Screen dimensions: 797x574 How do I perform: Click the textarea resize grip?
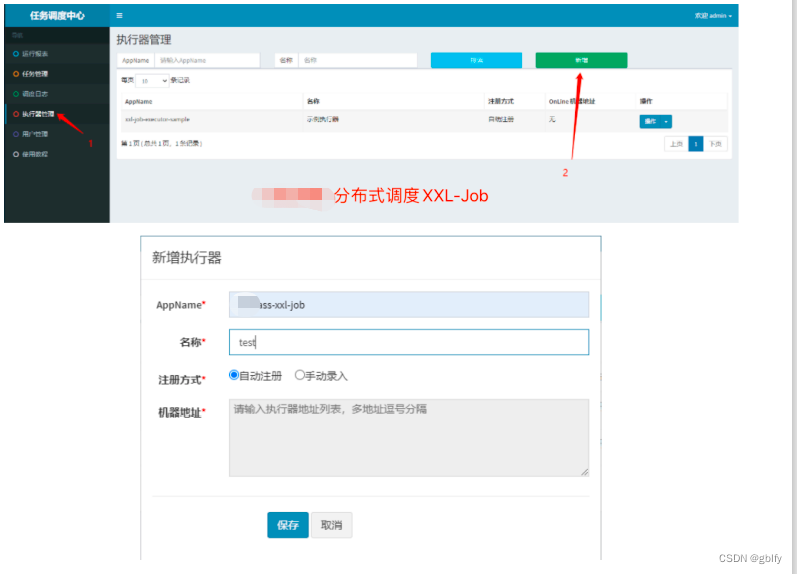point(585,472)
